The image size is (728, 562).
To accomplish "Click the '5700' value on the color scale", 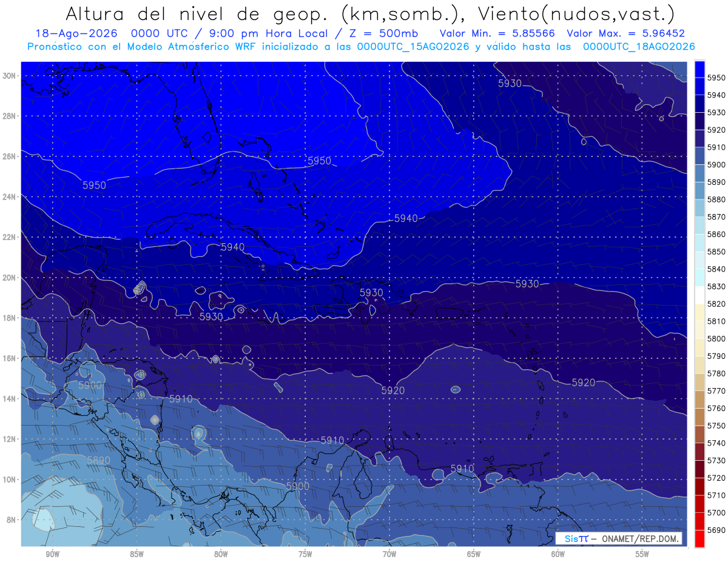I will 716,513.
